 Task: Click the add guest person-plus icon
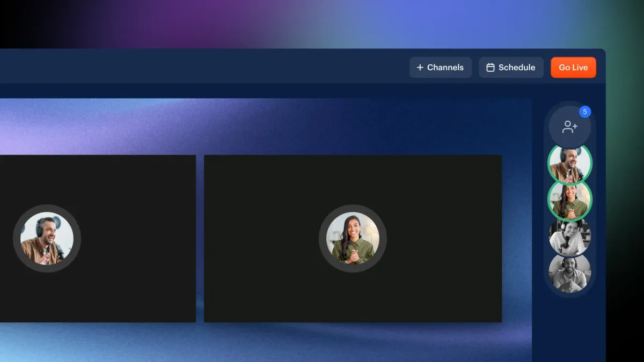[570, 125]
